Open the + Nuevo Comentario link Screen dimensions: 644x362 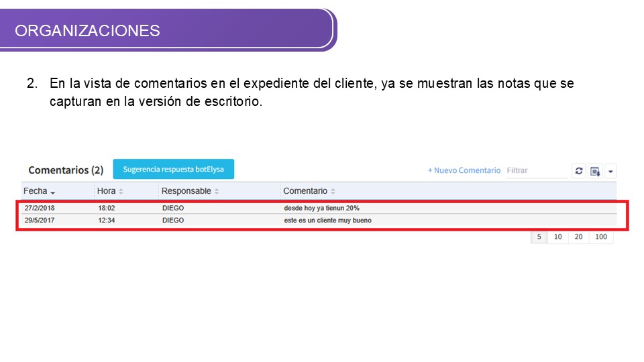(464, 170)
